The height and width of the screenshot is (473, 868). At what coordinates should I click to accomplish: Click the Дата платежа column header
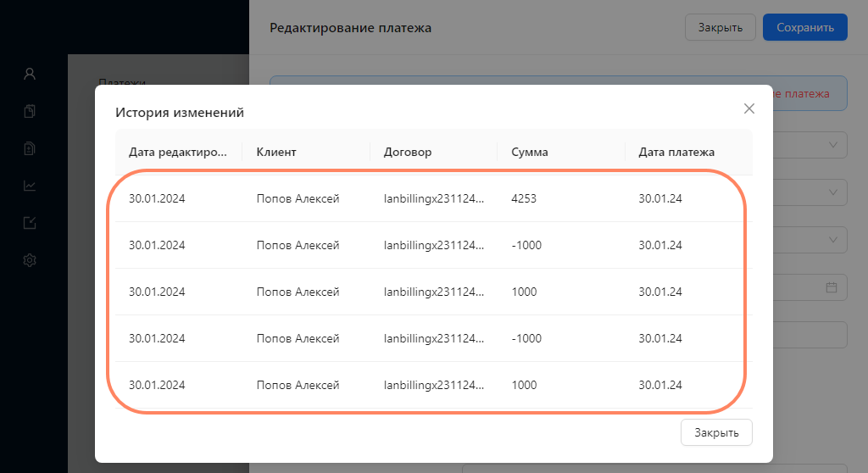pyautogui.click(x=688, y=153)
